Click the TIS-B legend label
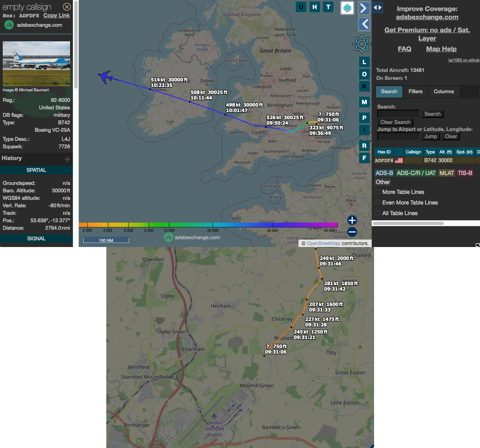Image resolution: width=480 pixels, height=448 pixels. [x=465, y=173]
